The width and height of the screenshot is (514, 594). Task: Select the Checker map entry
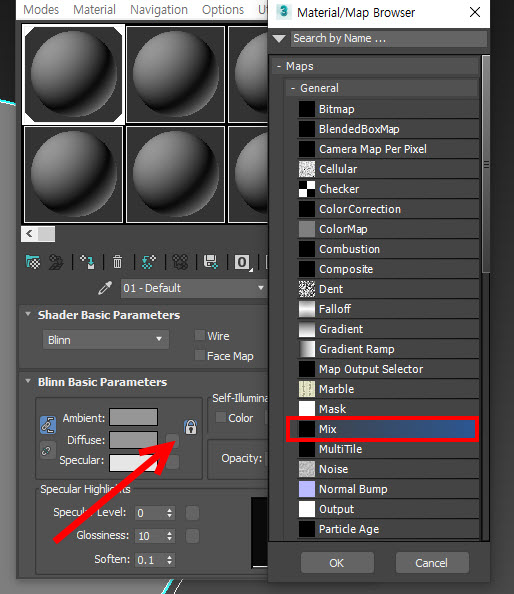(388, 189)
